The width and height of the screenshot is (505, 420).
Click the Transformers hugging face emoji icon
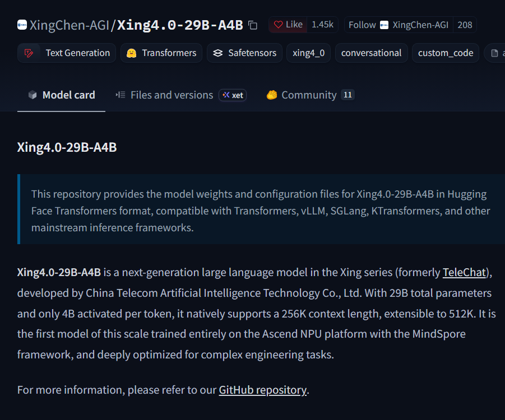coord(131,53)
